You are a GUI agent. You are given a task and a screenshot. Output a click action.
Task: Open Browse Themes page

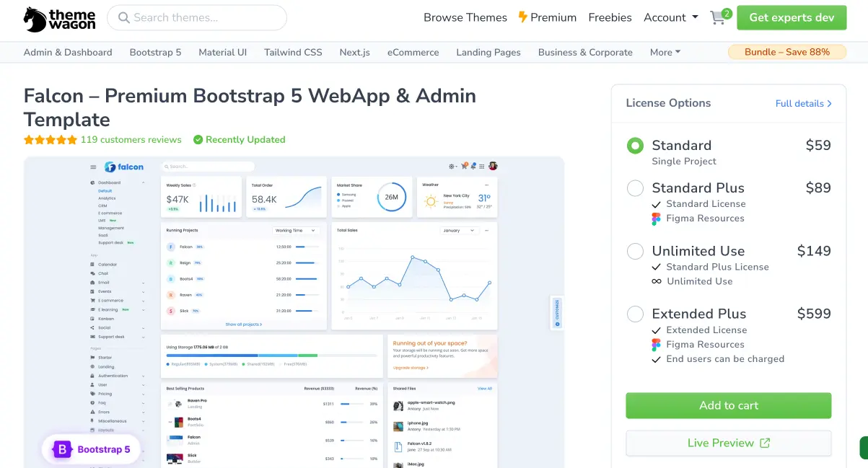[x=465, y=17]
